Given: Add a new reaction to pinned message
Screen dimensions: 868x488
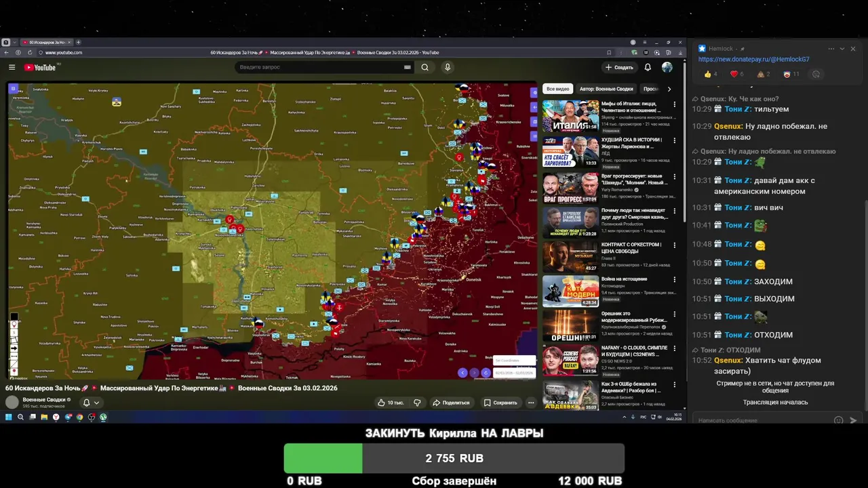Looking at the screenshot, I should tap(816, 74).
